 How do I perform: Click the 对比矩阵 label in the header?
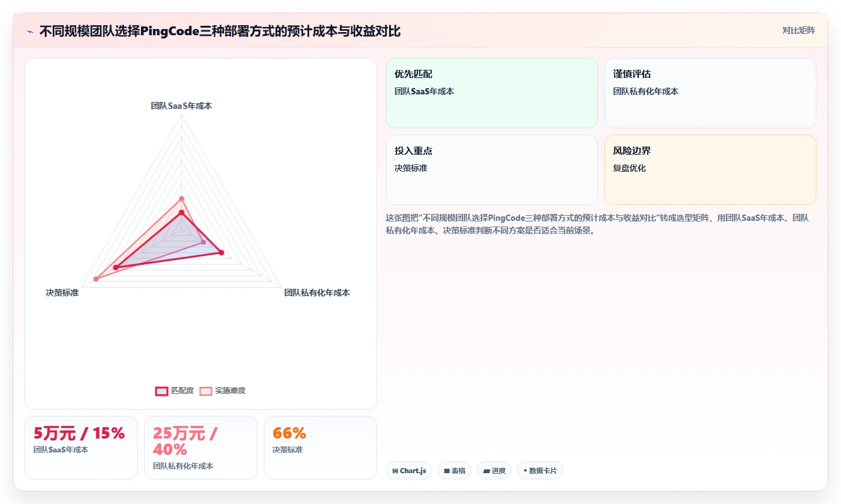[x=798, y=31]
